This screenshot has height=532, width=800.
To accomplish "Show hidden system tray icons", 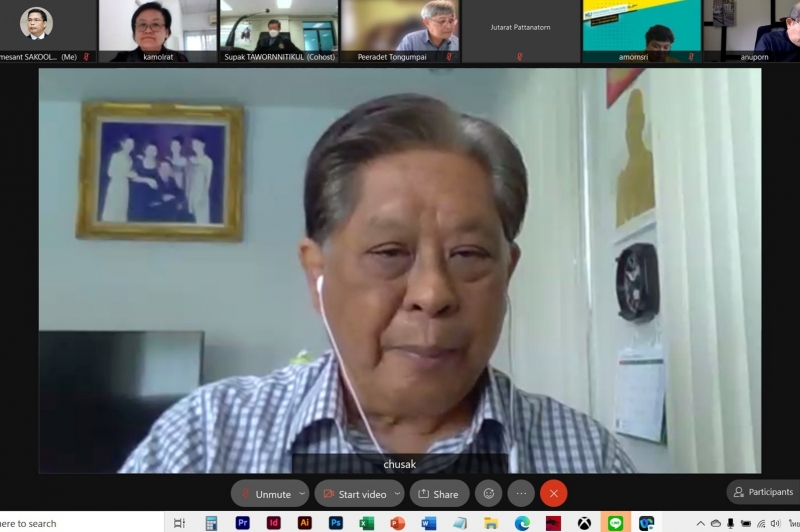I will pos(700,523).
